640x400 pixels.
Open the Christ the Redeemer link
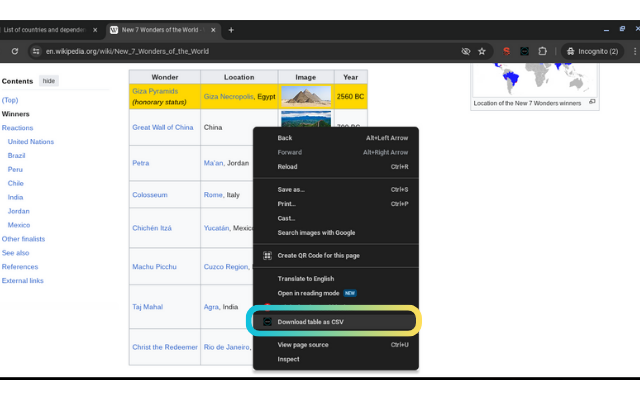[165, 347]
